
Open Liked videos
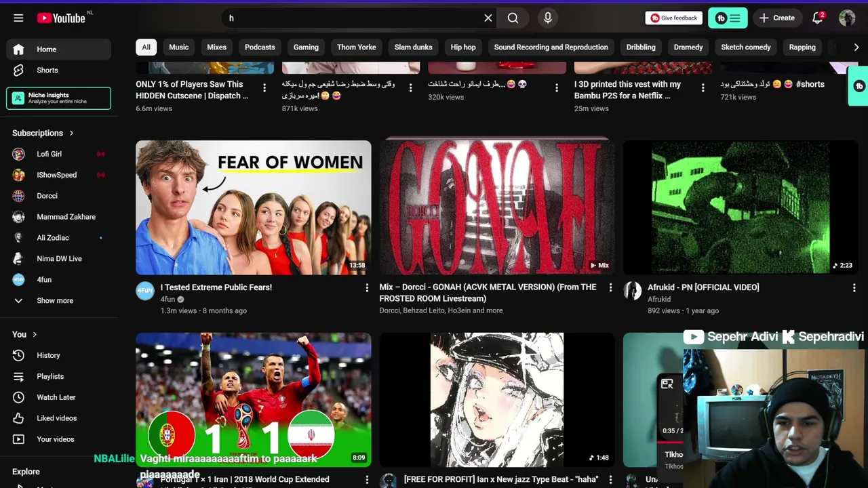pos(58,418)
